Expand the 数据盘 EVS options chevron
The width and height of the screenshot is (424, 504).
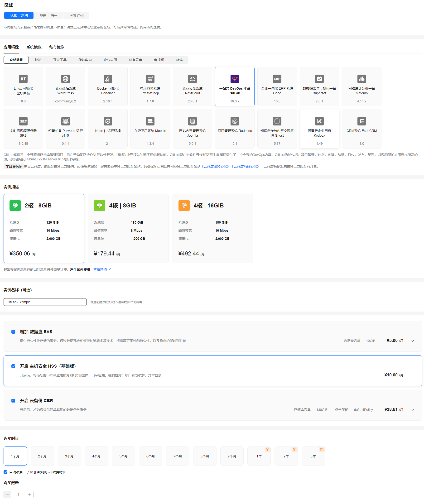(x=412, y=341)
